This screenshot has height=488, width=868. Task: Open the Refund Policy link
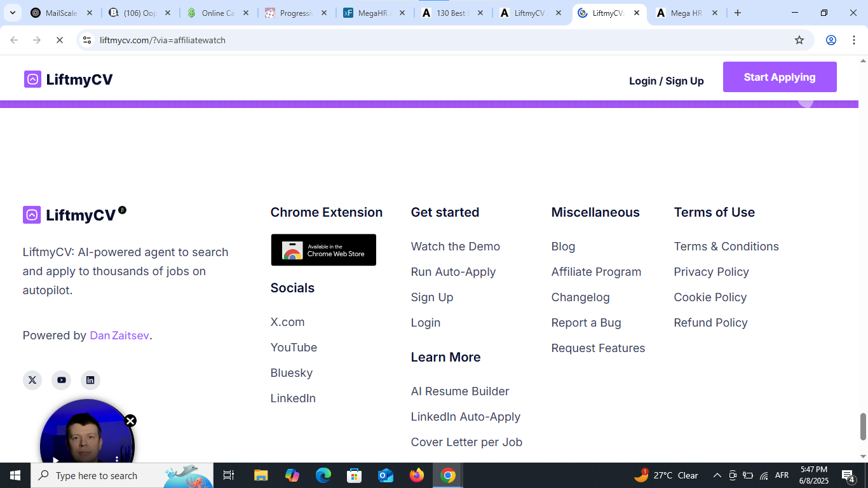(x=710, y=323)
